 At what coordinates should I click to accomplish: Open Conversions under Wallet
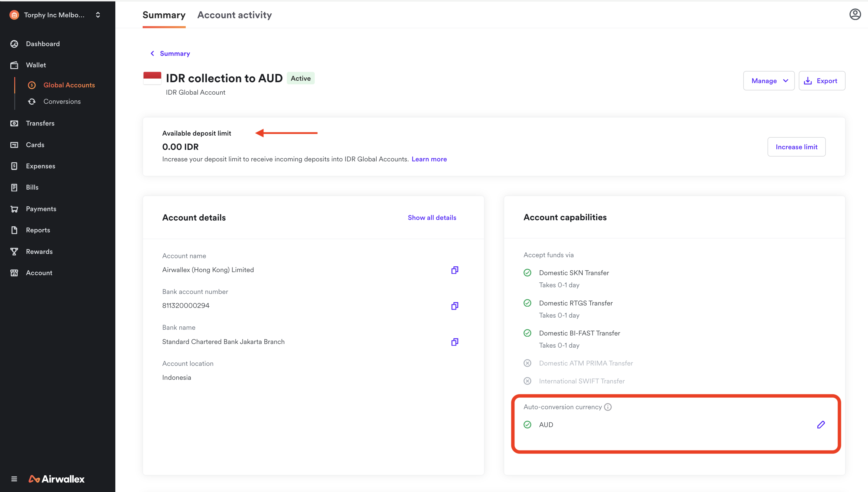click(x=62, y=101)
